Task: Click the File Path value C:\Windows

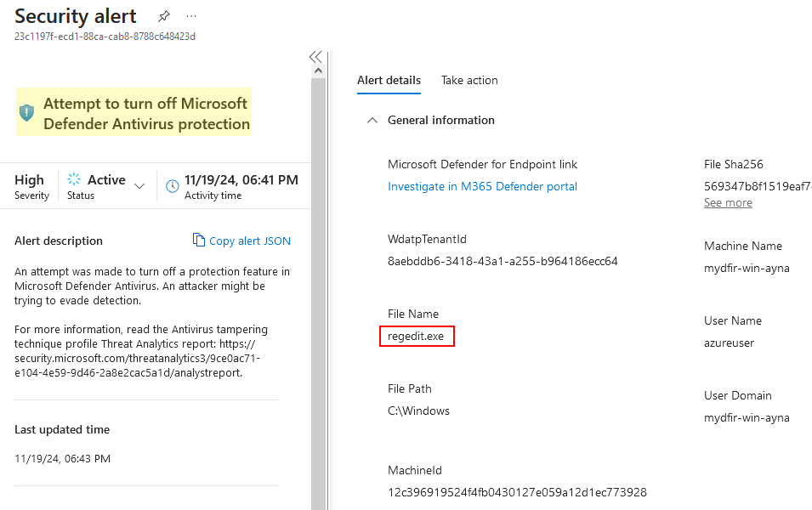Action: point(419,411)
